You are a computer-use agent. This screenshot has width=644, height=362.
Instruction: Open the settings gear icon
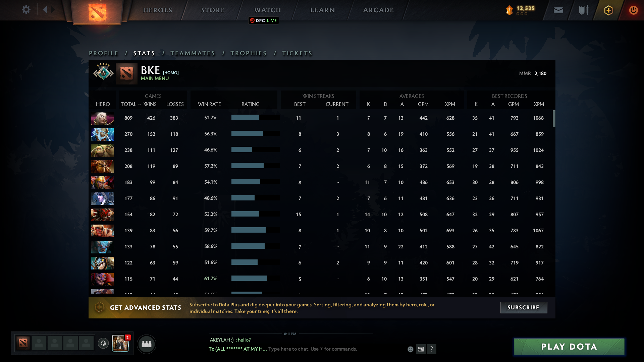26,10
